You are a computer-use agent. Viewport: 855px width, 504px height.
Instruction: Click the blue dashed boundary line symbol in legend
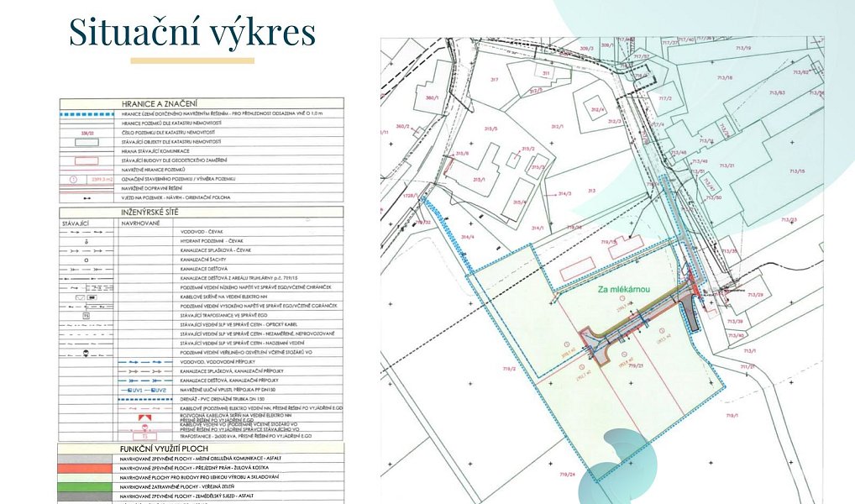[x=87, y=114]
